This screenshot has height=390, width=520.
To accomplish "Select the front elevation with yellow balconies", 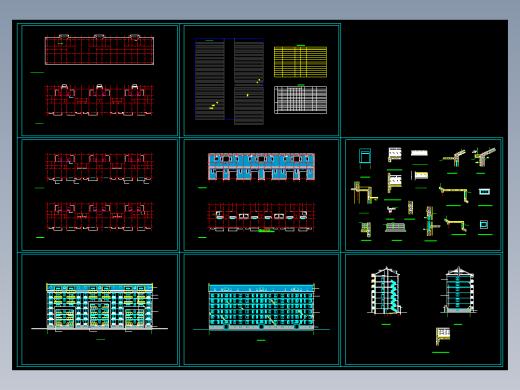I will [99, 307].
